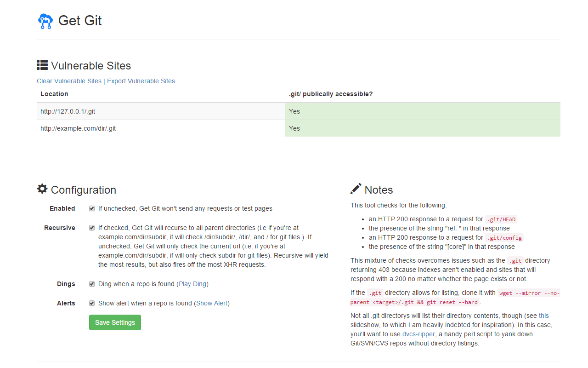Select the http://127.0.0.1/.git table row
Screen dimensions: 588x368
(x=299, y=111)
